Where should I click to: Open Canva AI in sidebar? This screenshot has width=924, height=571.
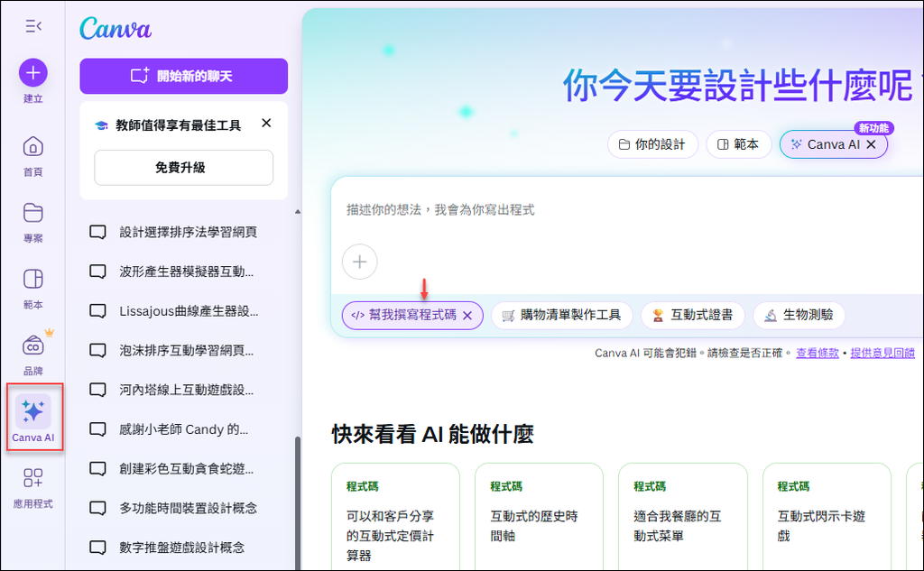tap(33, 418)
